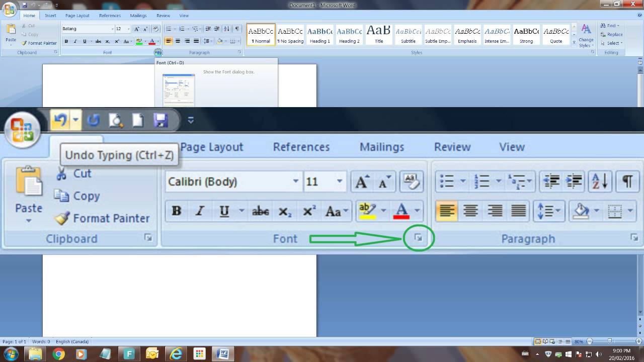Expand Undo history arrow in enlarged toolbar
This screenshot has height=362, width=644.
(x=75, y=120)
